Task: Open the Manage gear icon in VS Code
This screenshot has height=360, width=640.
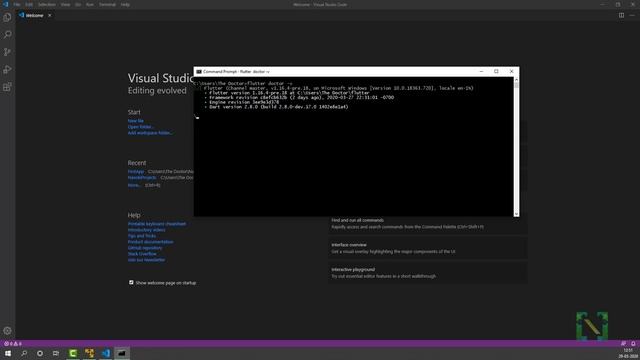Action: pyautogui.click(x=7, y=331)
